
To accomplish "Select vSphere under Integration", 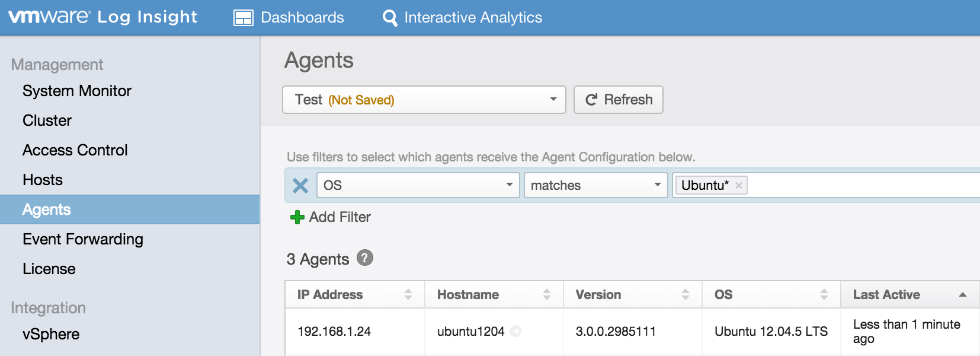I will pyautogui.click(x=51, y=334).
